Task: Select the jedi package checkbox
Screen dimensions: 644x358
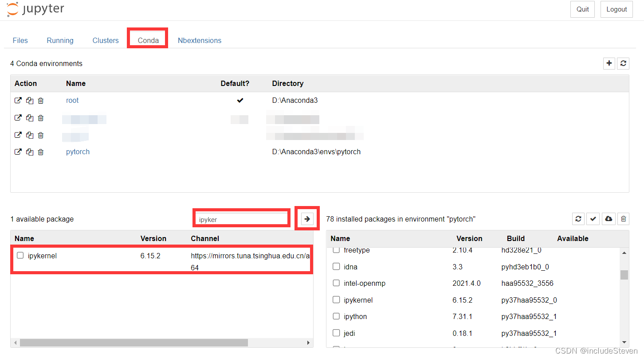Action: click(x=336, y=333)
